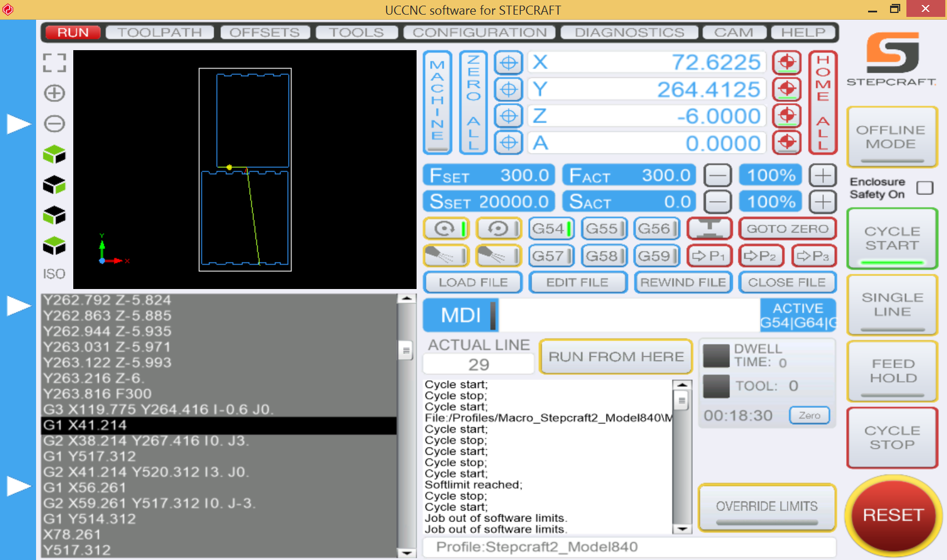The image size is (947, 560).
Task: Click the red RESET button
Action: point(893,515)
